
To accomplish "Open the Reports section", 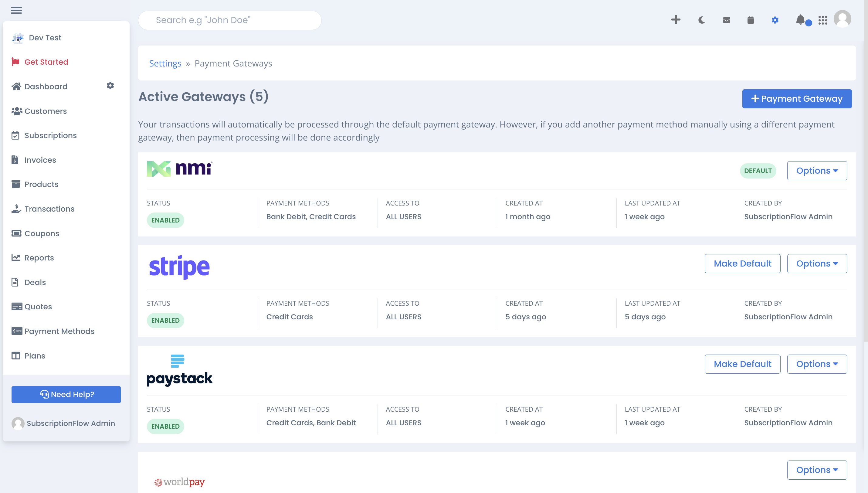I will click(x=39, y=258).
